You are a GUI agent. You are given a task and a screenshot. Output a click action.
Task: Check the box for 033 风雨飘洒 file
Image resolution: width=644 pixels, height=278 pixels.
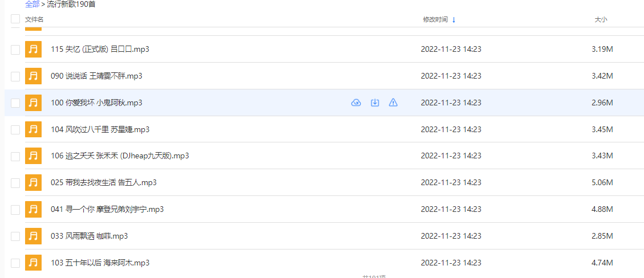coord(15,236)
